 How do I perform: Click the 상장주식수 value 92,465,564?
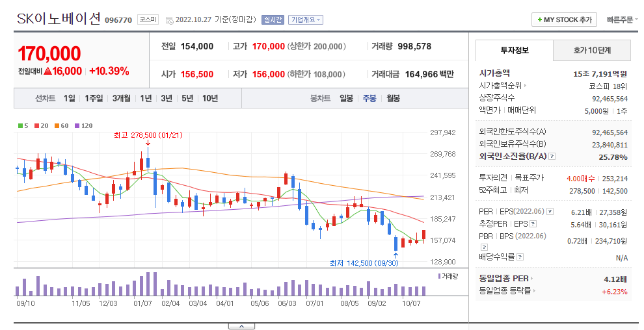tap(610, 99)
